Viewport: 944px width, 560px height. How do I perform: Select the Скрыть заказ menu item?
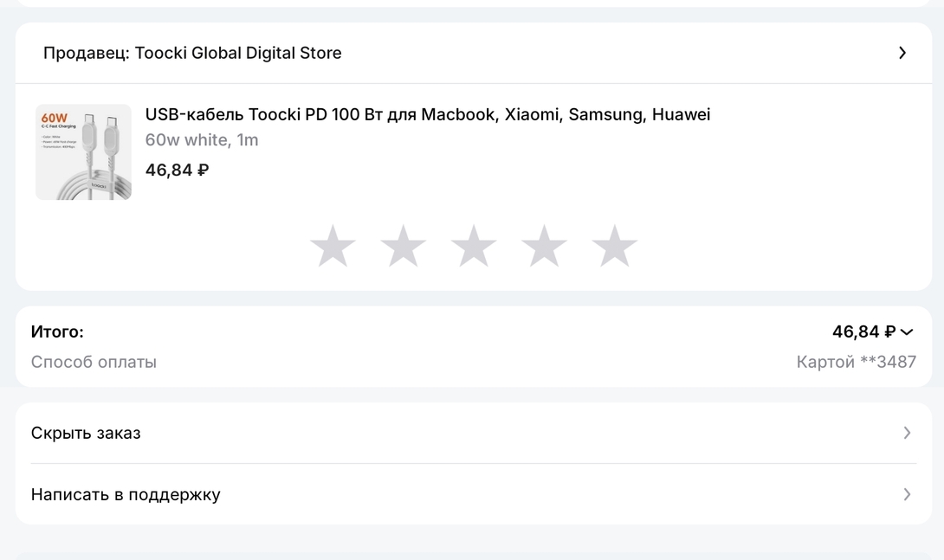86,433
